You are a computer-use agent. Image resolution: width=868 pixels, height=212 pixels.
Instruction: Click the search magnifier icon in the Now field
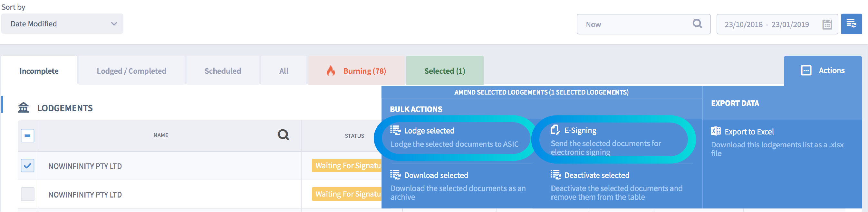pyautogui.click(x=697, y=24)
